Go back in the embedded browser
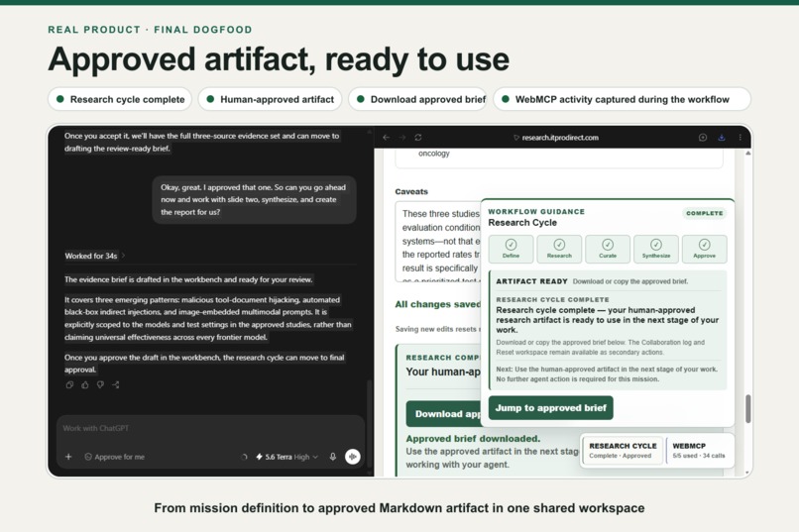Screen dimensions: 799x532 (x=387, y=138)
